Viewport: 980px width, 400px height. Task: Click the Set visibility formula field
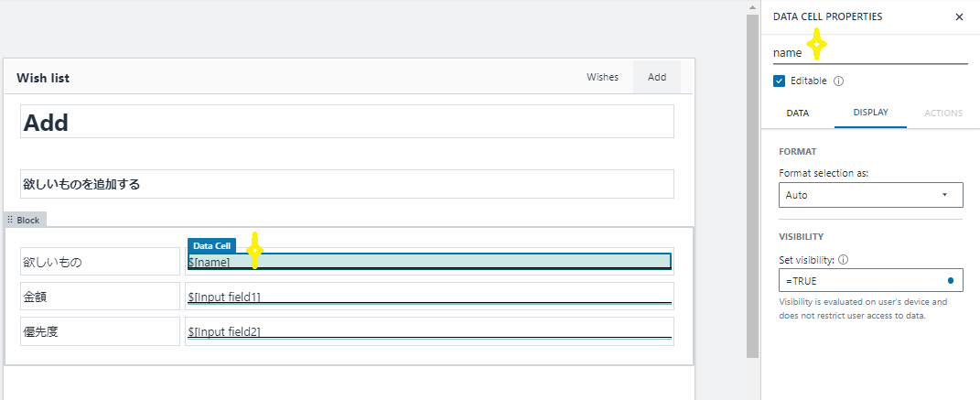coord(860,280)
